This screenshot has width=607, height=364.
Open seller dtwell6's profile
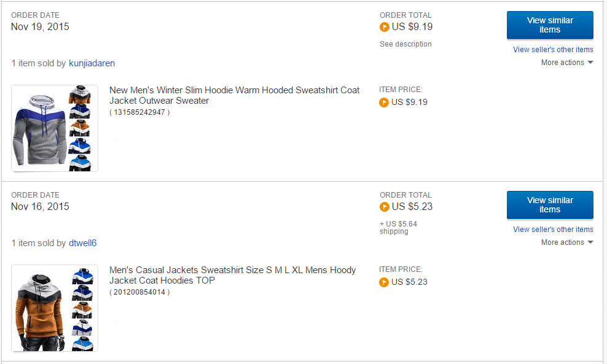pyautogui.click(x=82, y=243)
